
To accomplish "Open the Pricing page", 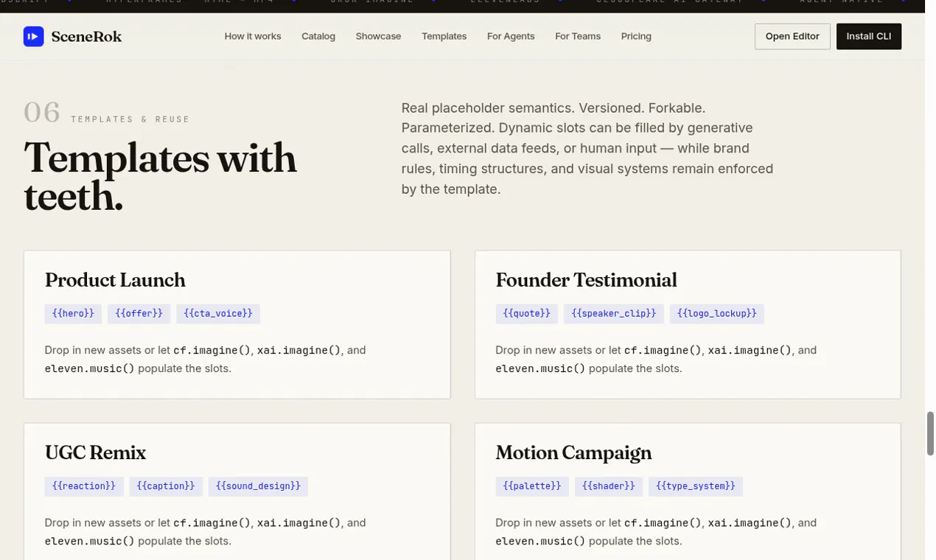I will [636, 36].
